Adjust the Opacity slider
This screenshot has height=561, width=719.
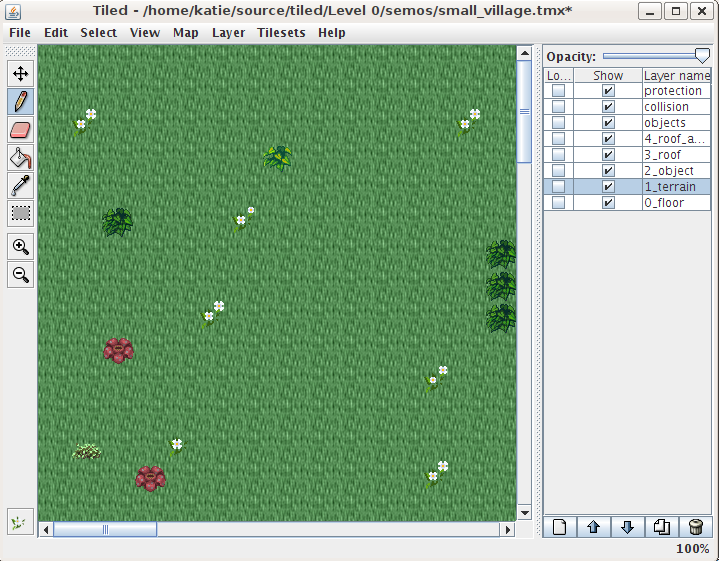[x=702, y=57]
